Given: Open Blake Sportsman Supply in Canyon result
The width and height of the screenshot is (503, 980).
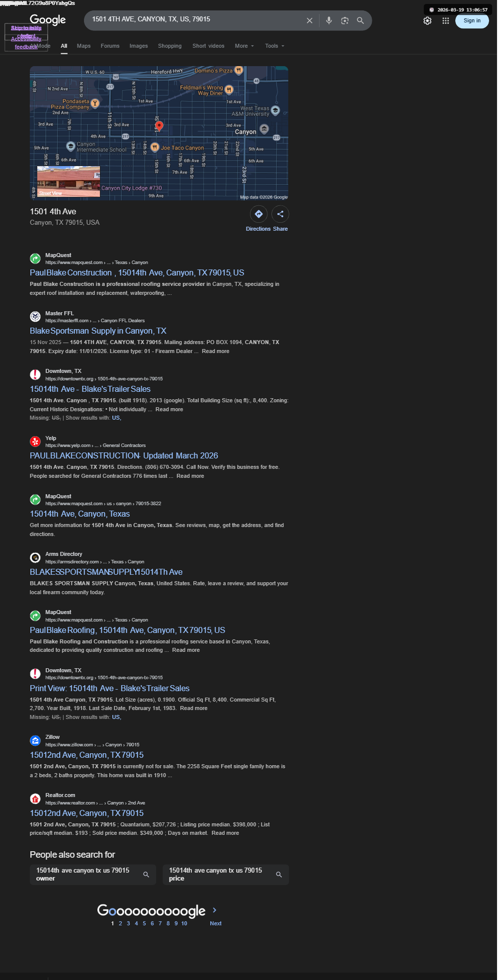Looking at the screenshot, I should [98, 331].
